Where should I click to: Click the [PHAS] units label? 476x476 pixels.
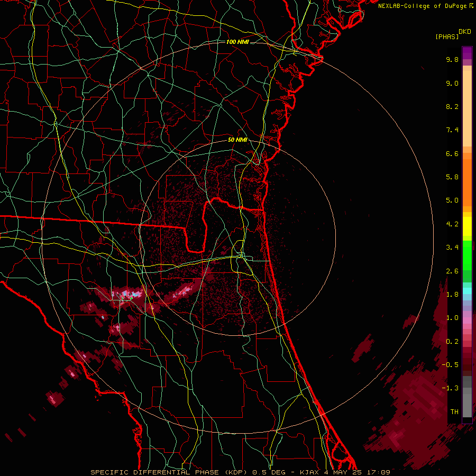[x=447, y=36]
